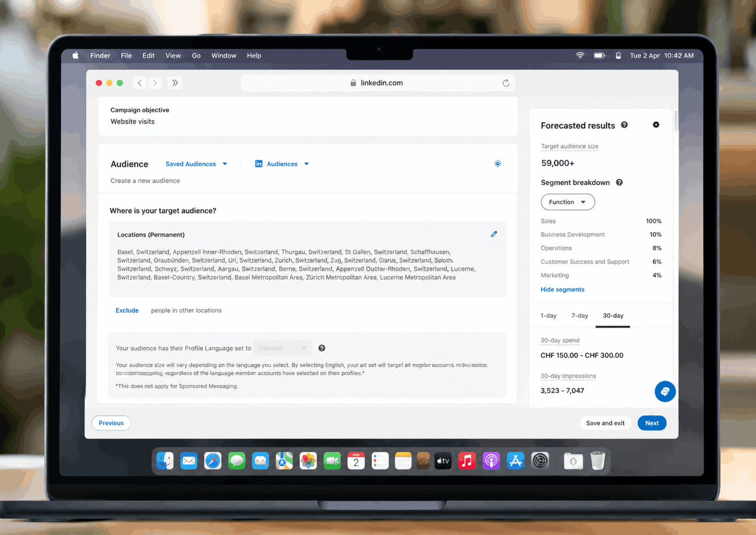Launch the App Store from the Dock
Screen dimensions: 756x535
pos(515,460)
